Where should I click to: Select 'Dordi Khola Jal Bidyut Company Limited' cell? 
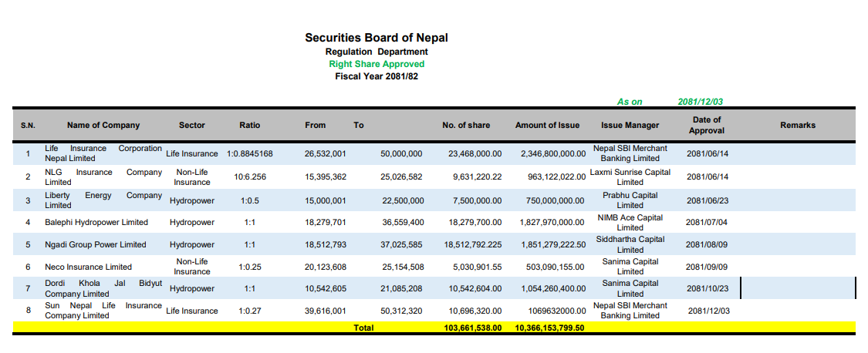click(x=103, y=288)
